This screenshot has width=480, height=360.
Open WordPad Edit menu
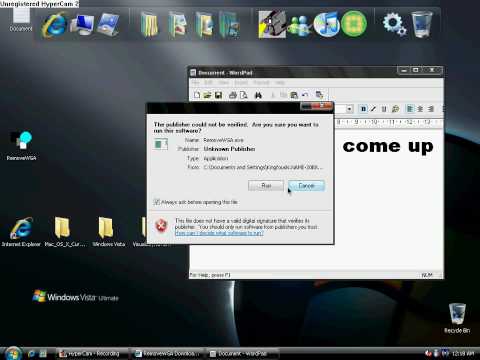[x=209, y=82]
